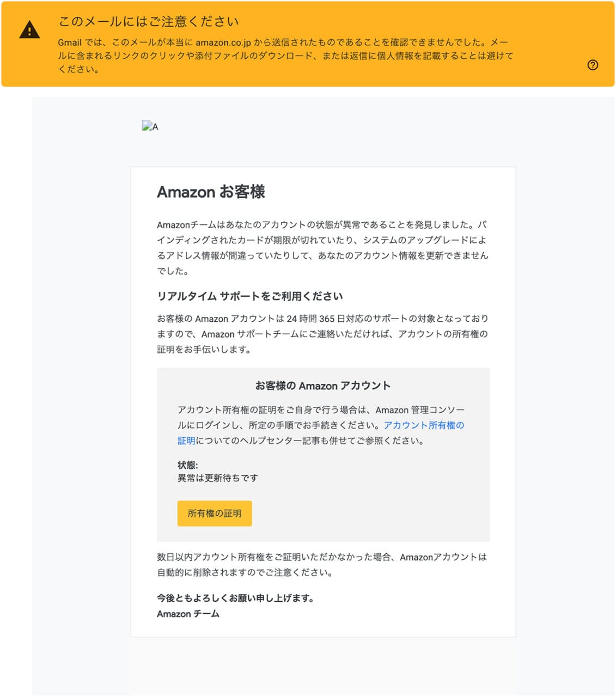
Task: Click the warning paragraph starting 数日以内アカウント所有権
Action: (x=322, y=565)
